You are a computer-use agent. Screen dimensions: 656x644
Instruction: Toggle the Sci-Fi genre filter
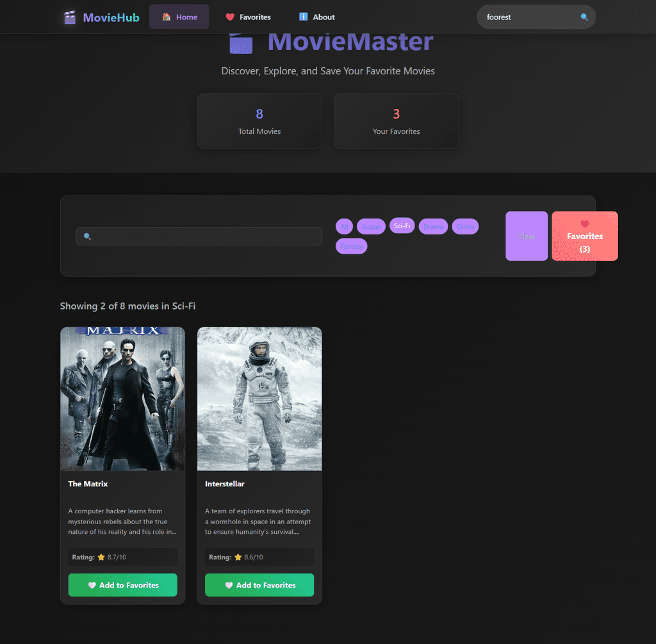click(x=402, y=226)
